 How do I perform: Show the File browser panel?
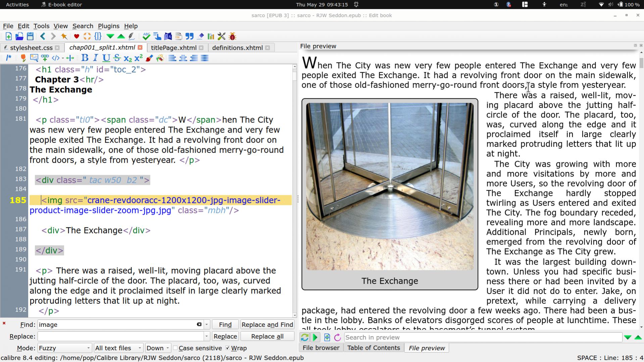[321, 348]
